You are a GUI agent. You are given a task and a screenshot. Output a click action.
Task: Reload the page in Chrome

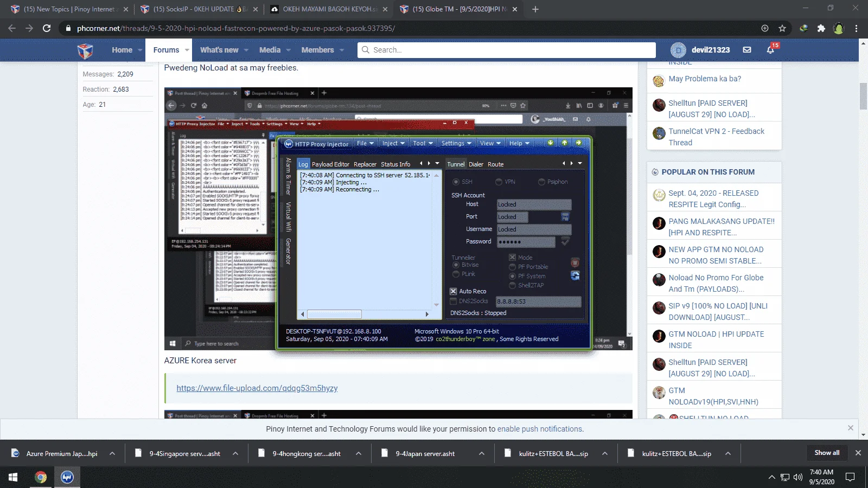click(47, 28)
